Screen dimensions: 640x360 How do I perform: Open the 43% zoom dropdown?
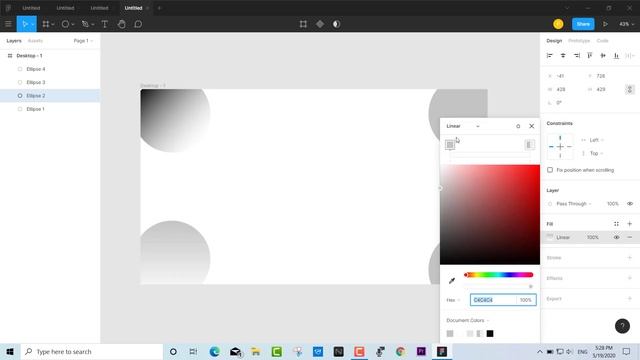pyautogui.click(x=627, y=24)
